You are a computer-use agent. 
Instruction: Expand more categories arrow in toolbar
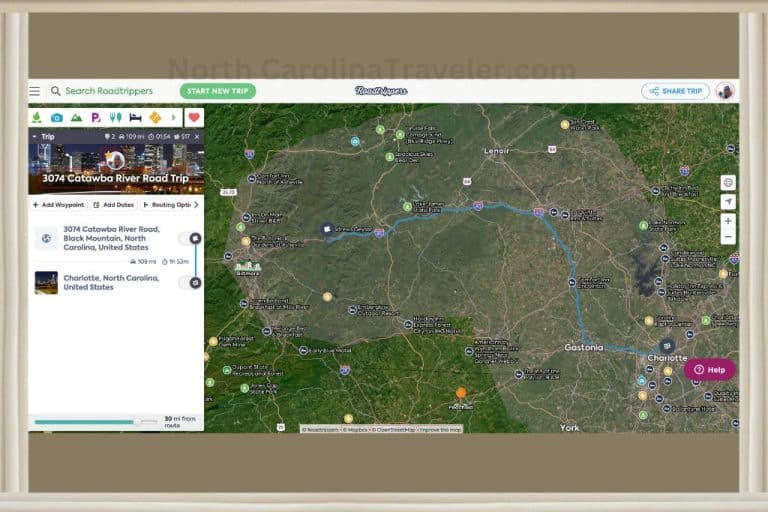coord(173,118)
